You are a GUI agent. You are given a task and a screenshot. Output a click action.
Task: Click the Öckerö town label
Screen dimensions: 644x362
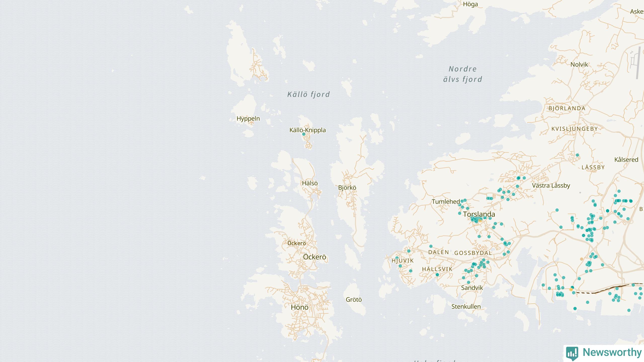(x=314, y=257)
